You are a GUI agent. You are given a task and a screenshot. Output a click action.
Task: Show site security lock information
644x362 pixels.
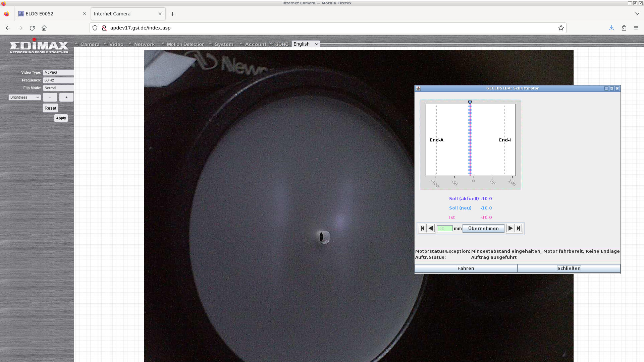104,28
